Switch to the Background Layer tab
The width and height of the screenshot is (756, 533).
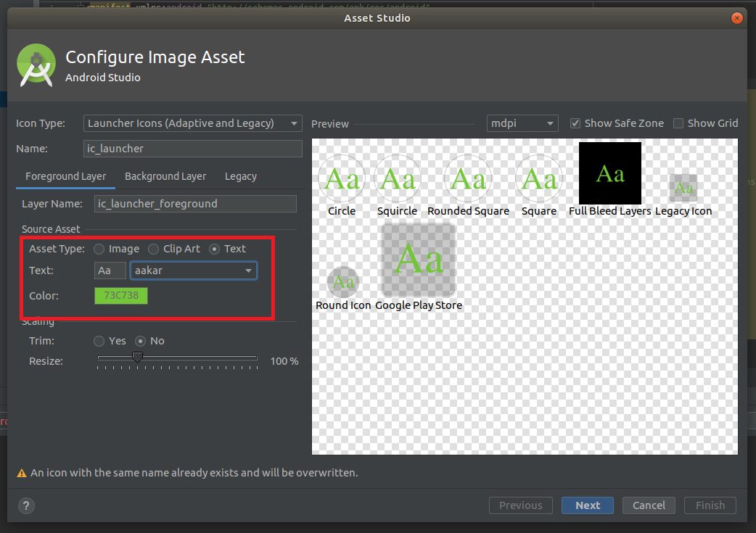165,176
